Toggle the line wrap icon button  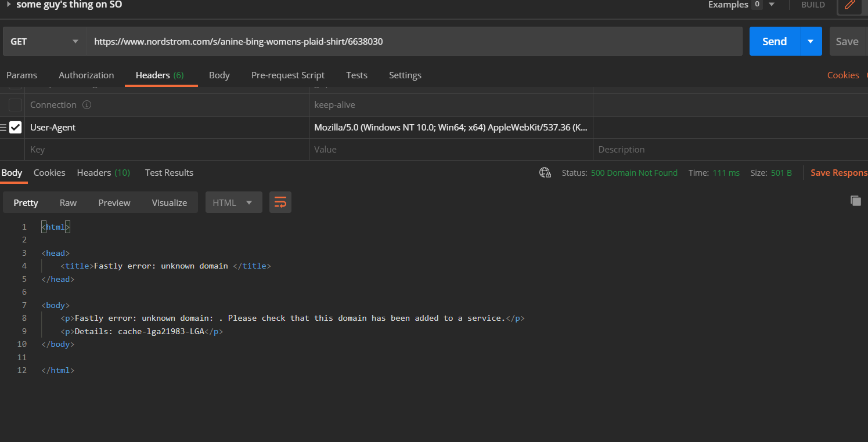coord(280,202)
